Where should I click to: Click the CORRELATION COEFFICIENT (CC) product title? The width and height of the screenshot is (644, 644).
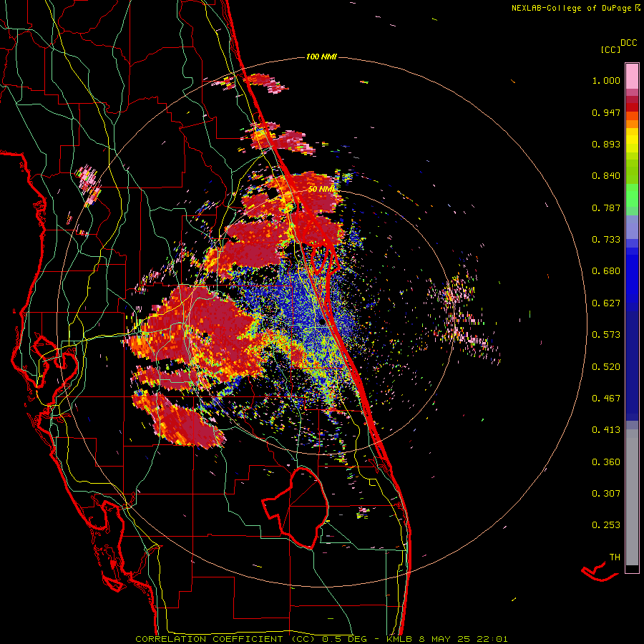tap(225, 639)
